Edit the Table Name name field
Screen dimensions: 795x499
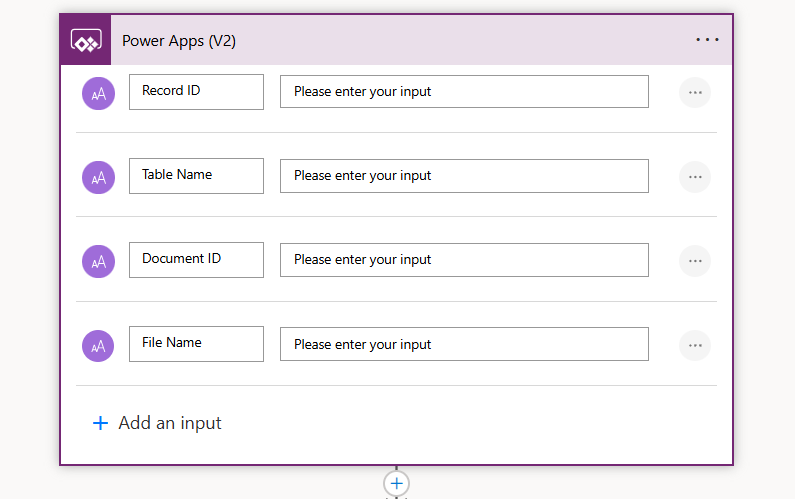(x=196, y=176)
